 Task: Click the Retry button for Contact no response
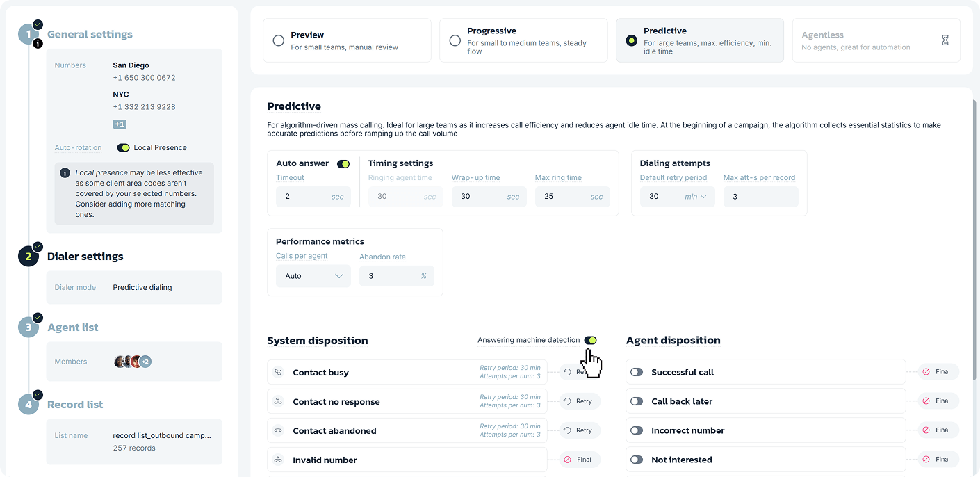(579, 401)
